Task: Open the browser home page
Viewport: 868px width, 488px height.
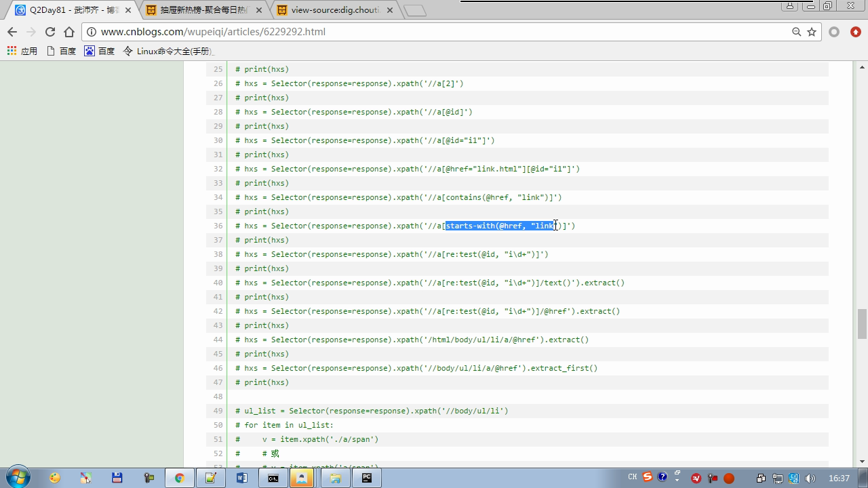Action: point(69,32)
